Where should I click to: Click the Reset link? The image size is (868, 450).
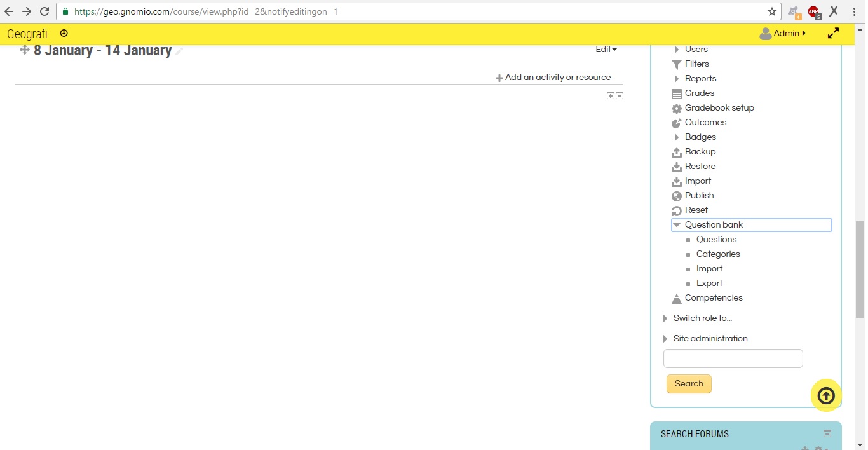(x=696, y=210)
